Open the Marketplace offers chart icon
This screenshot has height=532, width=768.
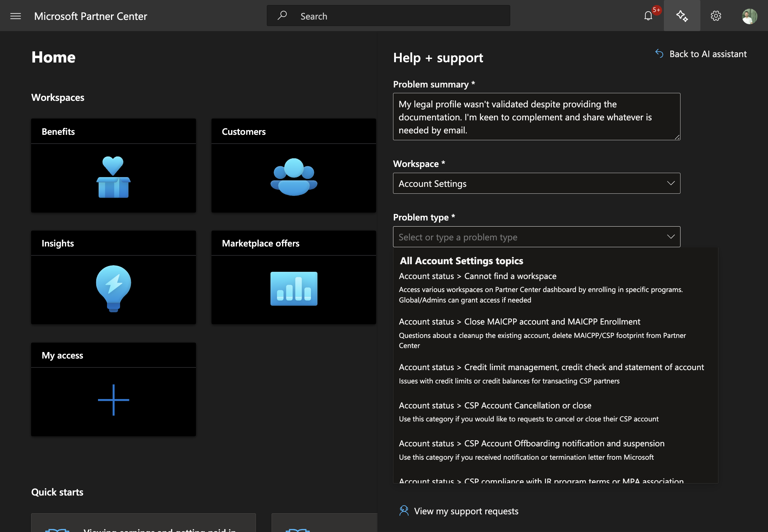click(x=294, y=289)
